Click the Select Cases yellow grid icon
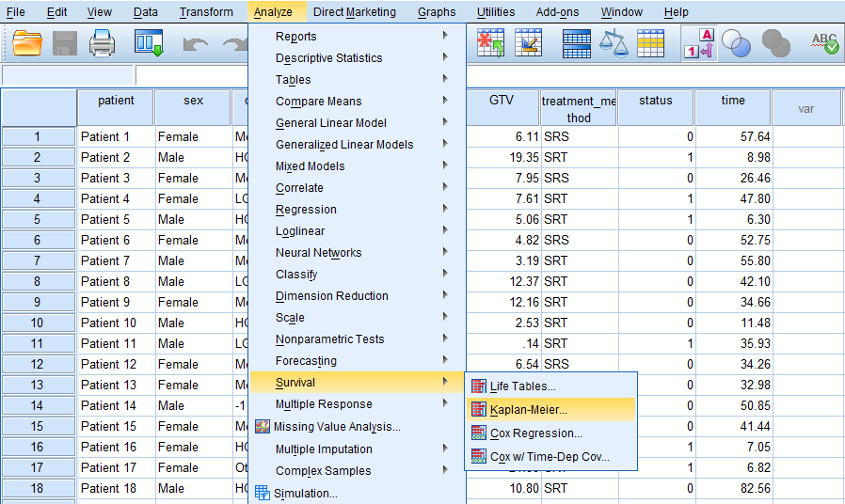The height and width of the screenshot is (504, 845). 650,43
